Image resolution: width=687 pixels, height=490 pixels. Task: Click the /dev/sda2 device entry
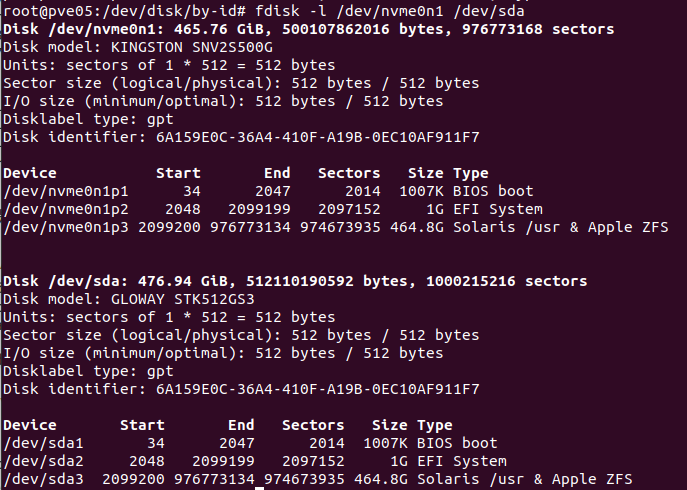[43, 461]
